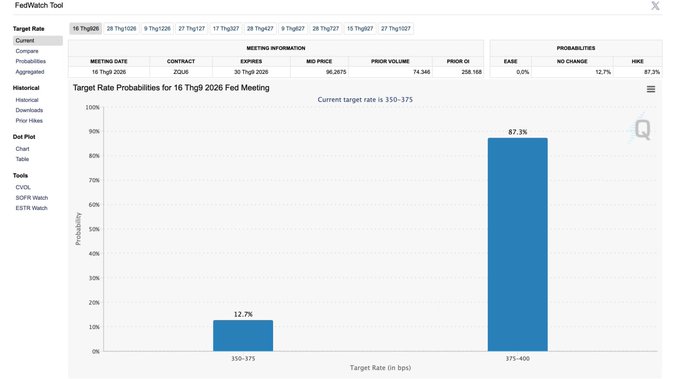680x379 pixels.
Task: Switch to the 28 Thg727 meeting tab
Action: click(326, 29)
